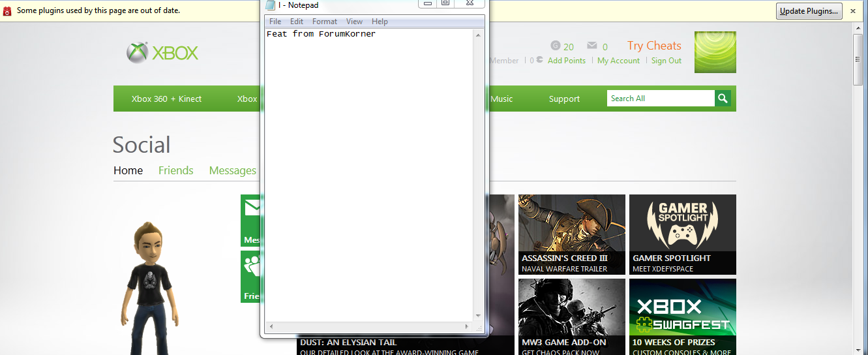Viewport: 868px width, 355px height.
Task: Open the MW3 Game Add-On tile
Action: pyautogui.click(x=572, y=317)
